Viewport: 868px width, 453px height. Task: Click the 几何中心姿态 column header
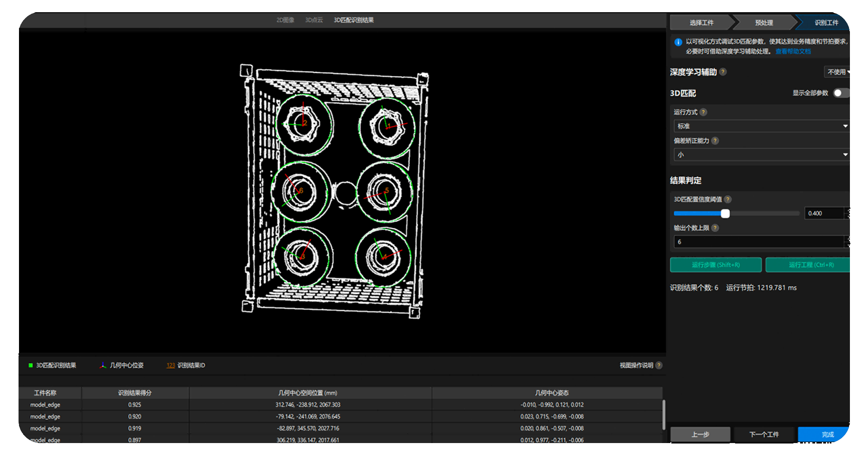point(552,393)
